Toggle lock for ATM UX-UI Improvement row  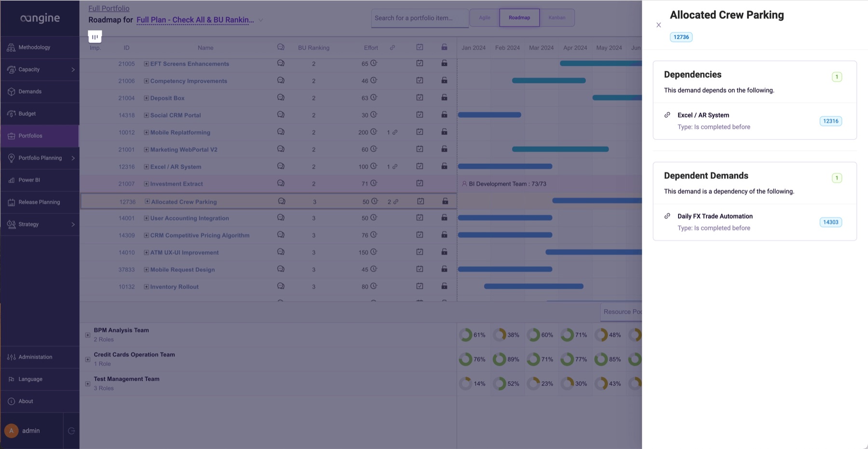(444, 252)
